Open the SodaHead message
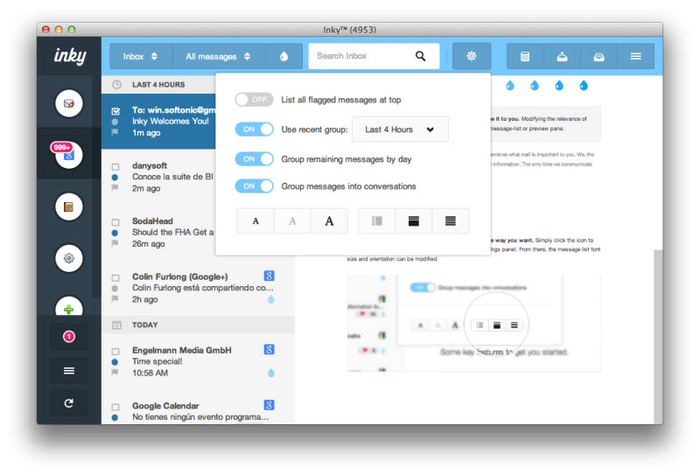 [x=159, y=232]
